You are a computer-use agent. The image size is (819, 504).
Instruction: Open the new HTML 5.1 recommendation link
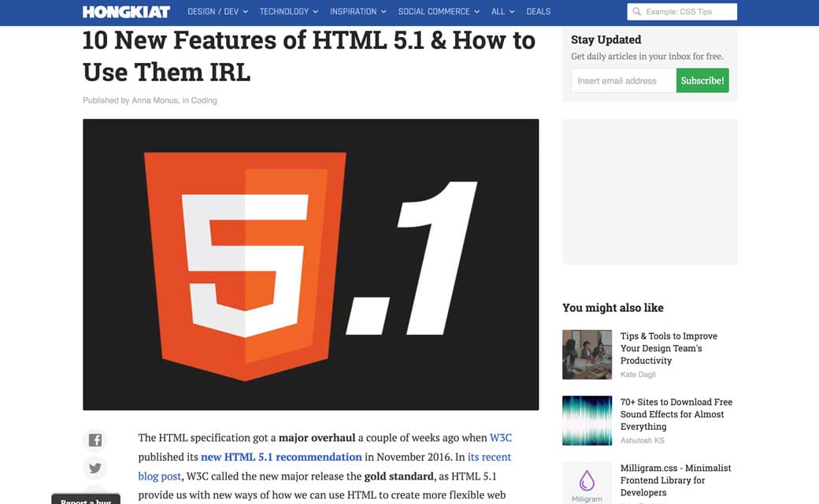[281, 457]
